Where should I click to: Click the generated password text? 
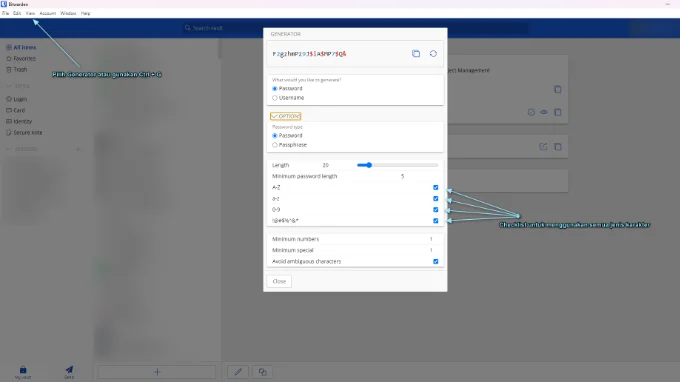tap(309, 54)
